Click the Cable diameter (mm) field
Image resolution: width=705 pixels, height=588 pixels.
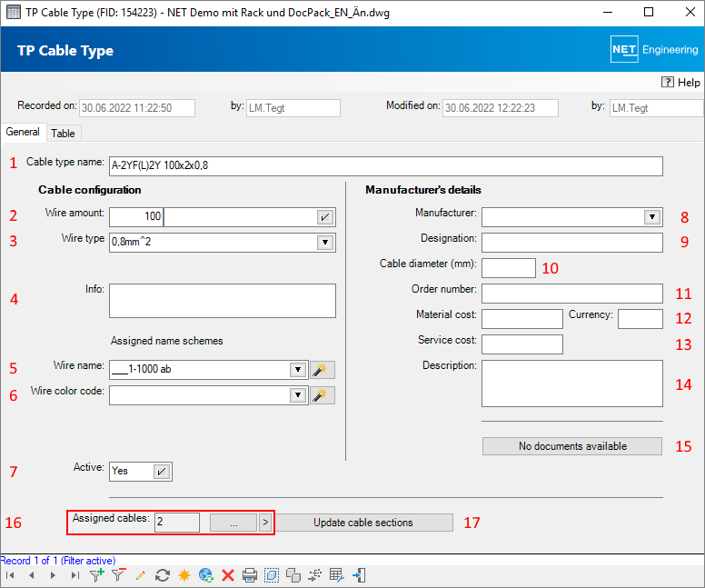tap(509, 268)
